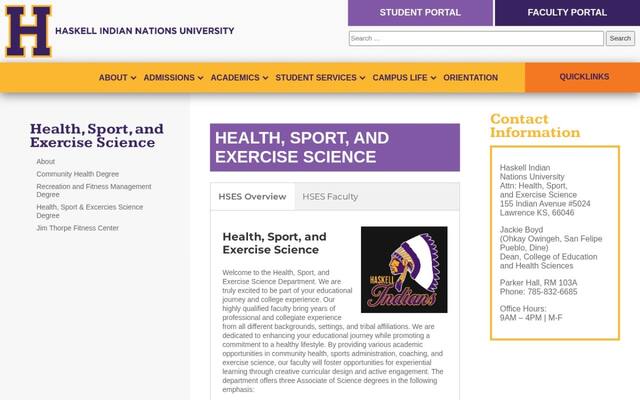This screenshot has height=400, width=640.
Task: Click the Haskell H logo
Action: [x=28, y=31]
